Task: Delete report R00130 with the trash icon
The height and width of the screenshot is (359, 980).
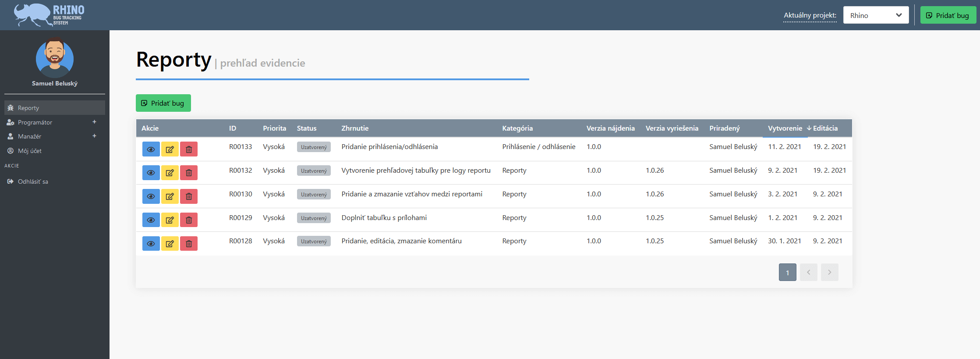Action: click(x=189, y=196)
